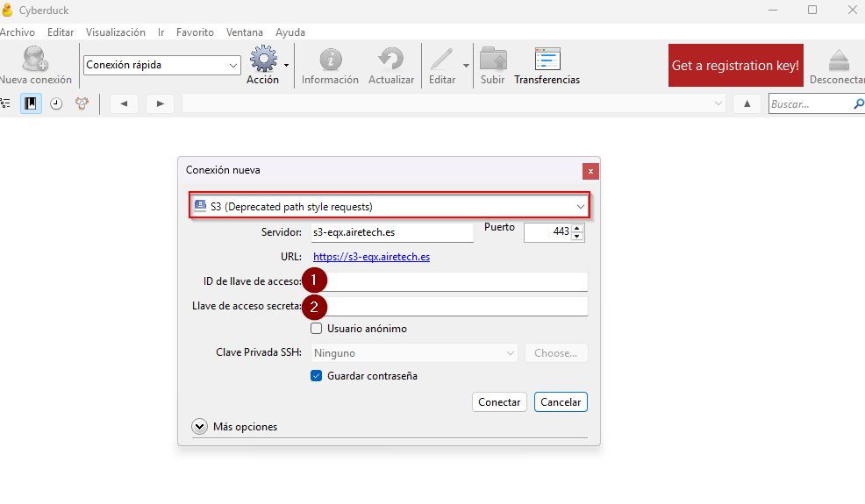Uncheck Guardar contraseña checkbox
This screenshot has height=504, width=865.
click(x=316, y=376)
